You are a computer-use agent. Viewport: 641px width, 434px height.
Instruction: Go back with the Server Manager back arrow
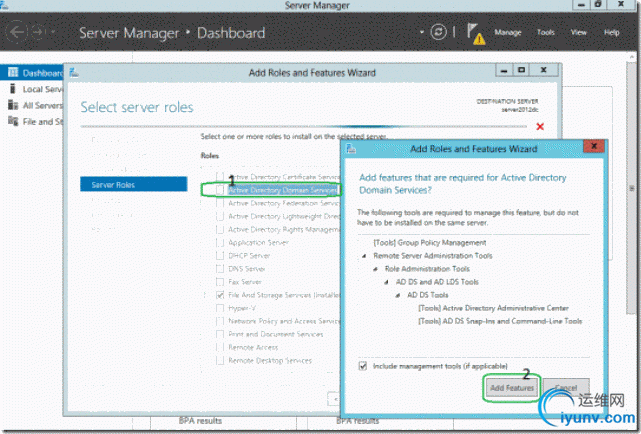click(x=16, y=32)
